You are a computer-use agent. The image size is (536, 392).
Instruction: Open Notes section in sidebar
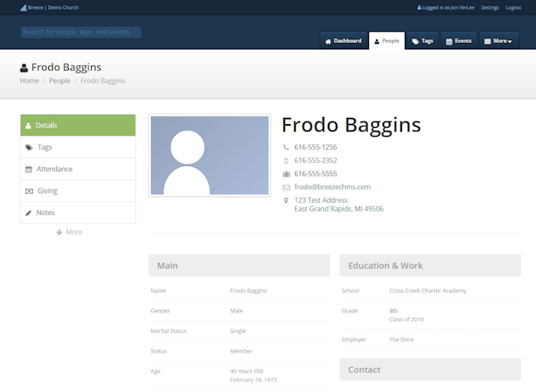(78, 213)
